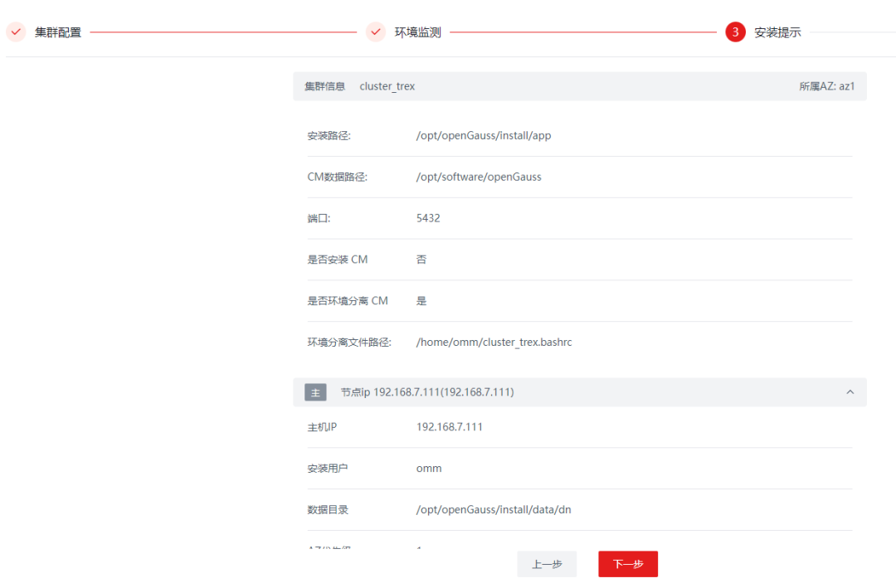Open the 环境监测 step label

[417, 32]
